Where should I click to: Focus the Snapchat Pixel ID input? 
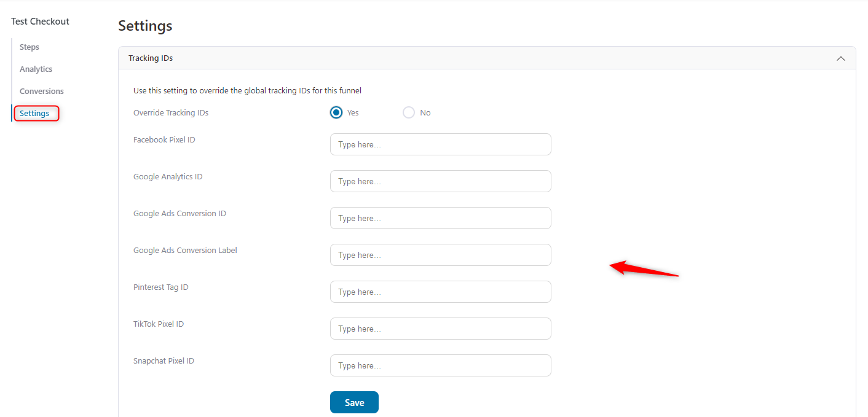click(x=441, y=365)
